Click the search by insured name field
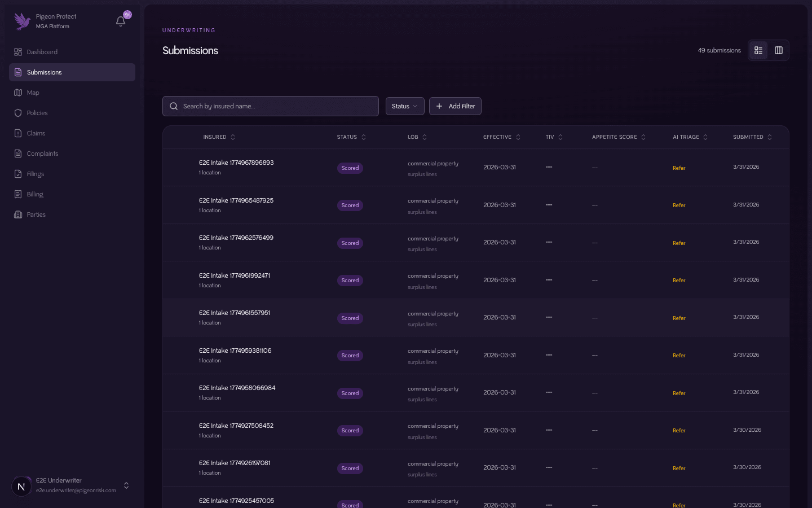812x508 pixels. [271, 106]
